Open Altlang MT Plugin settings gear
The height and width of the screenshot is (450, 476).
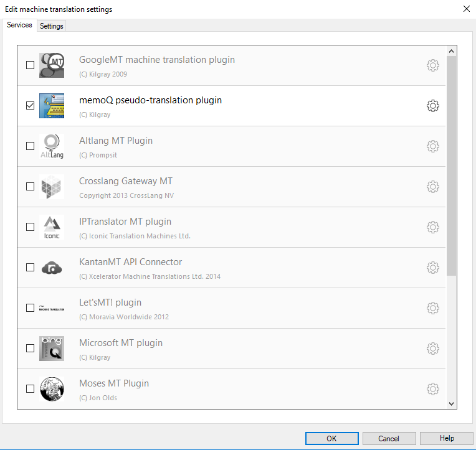432,146
